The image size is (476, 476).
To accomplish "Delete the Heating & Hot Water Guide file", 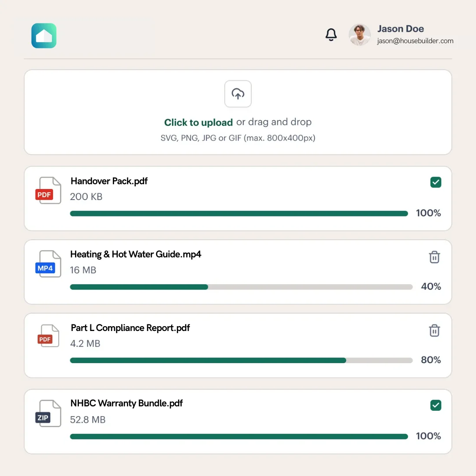I will (x=435, y=257).
